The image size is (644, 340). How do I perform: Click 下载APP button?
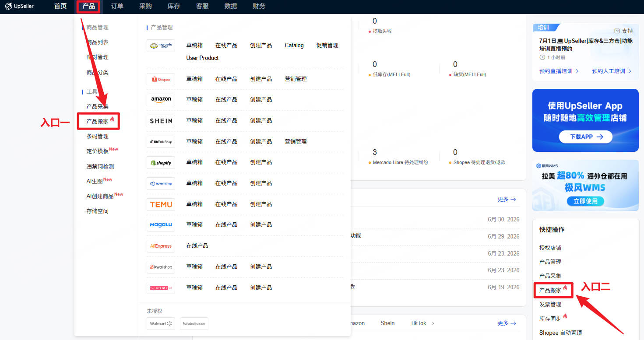pyautogui.click(x=585, y=137)
